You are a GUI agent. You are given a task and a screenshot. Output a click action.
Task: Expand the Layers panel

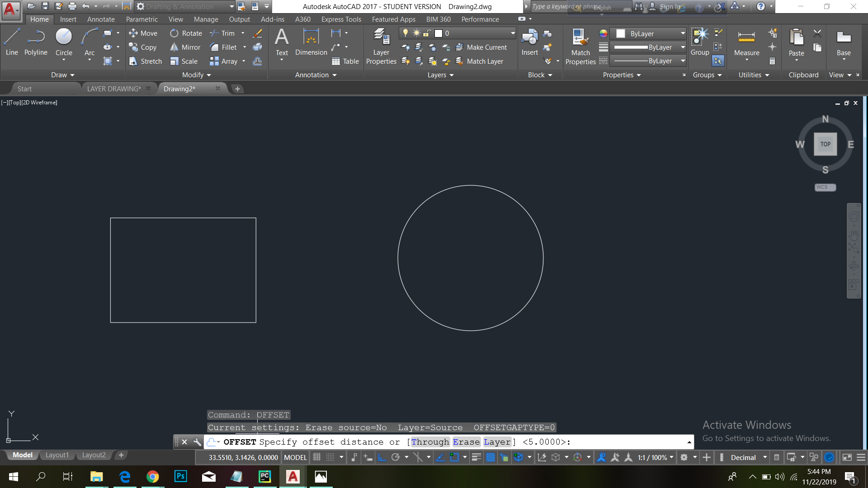(440, 75)
